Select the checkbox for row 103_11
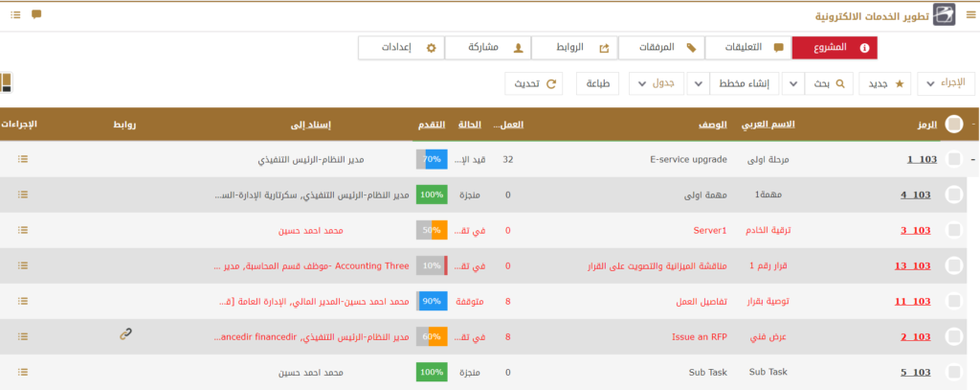The image size is (980, 390). tap(953, 301)
